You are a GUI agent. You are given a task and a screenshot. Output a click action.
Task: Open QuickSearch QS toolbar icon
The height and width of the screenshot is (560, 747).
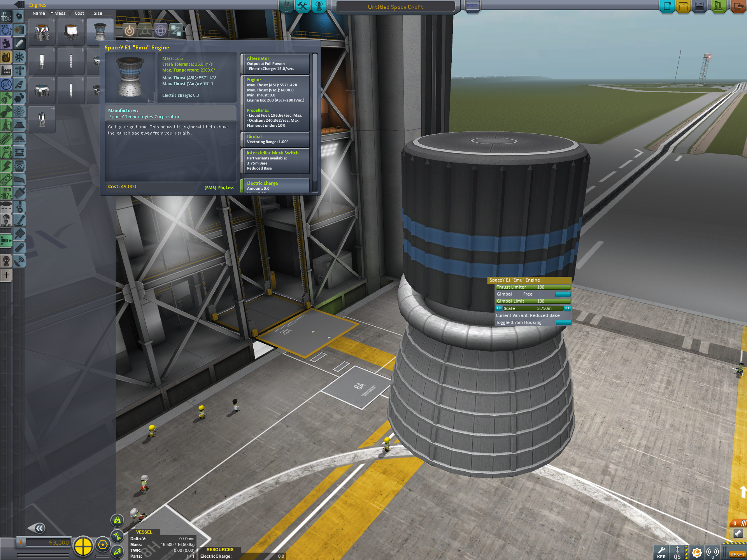point(677,552)
